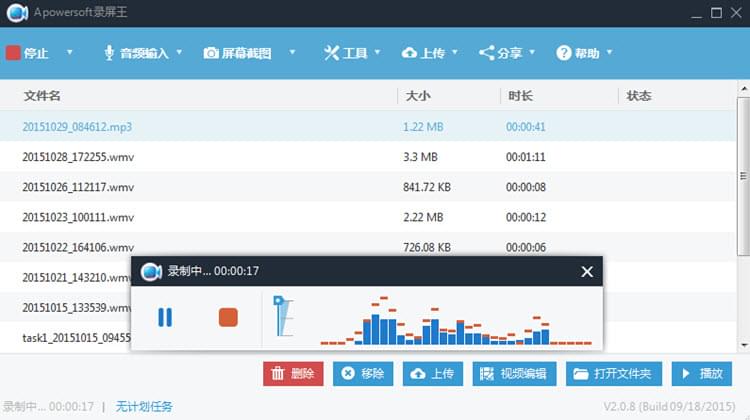Select file 20151028_172255.wmv

pos(78,157)
